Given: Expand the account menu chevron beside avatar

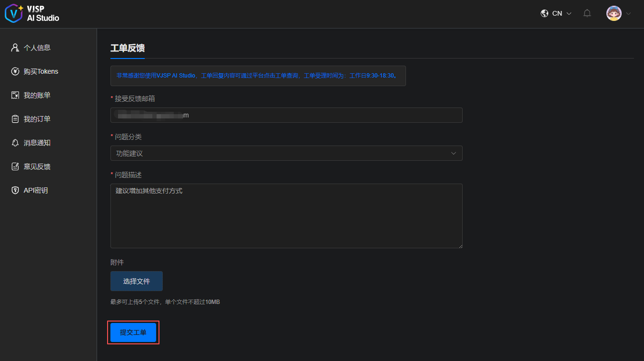Looking at the screenshot, I should pos(628,13).
